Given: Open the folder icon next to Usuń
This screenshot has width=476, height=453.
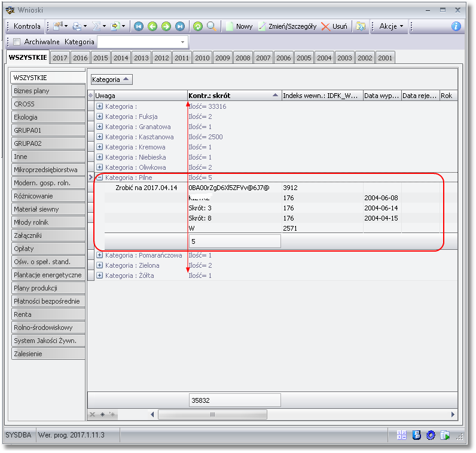Looking at the screenshot, I should click(x=361, y=26).
